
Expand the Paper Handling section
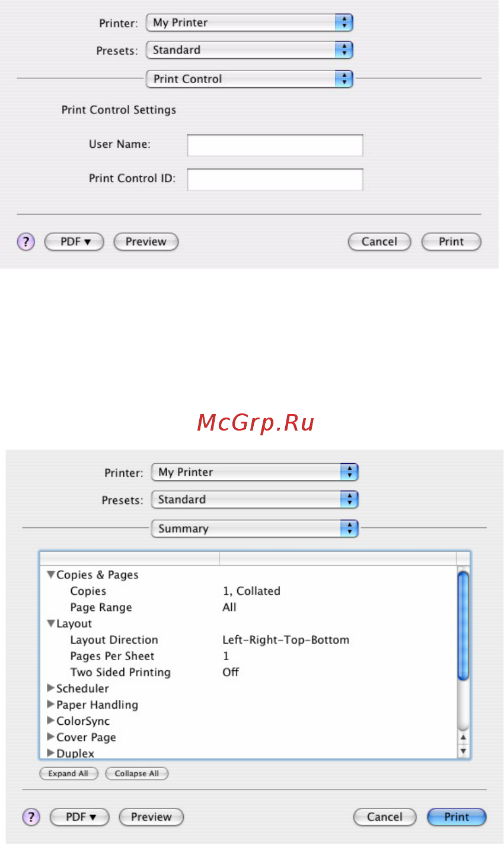pos(51,705)
